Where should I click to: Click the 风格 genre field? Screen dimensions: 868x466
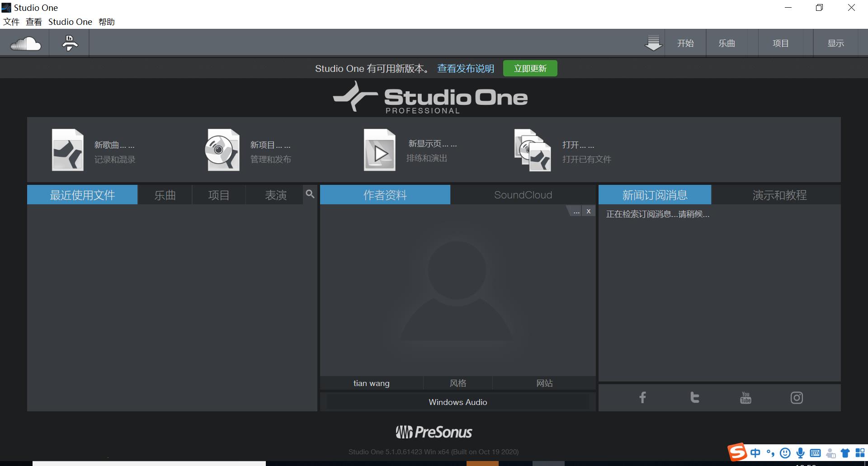pyautogui.click(x=458, y=383)
